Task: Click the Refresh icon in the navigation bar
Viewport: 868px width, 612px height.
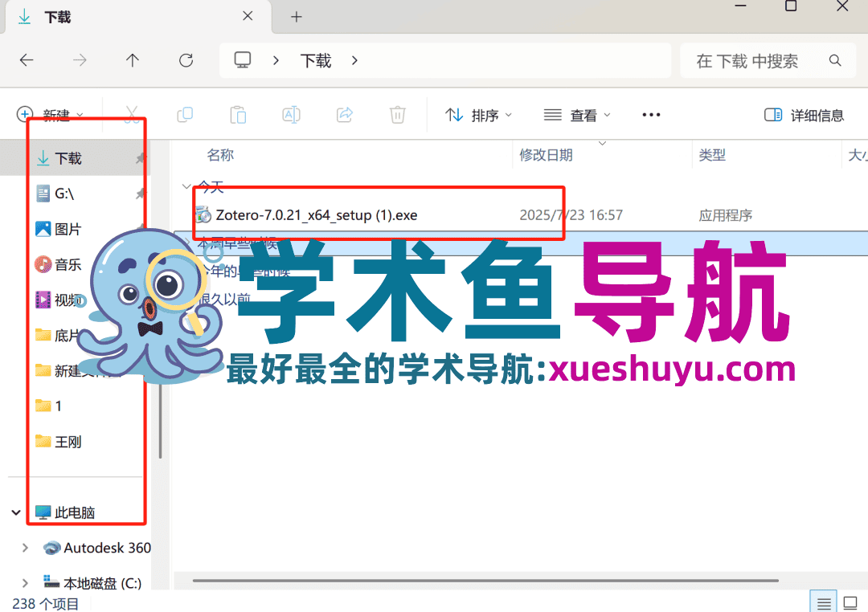Action: coord(186,60)
